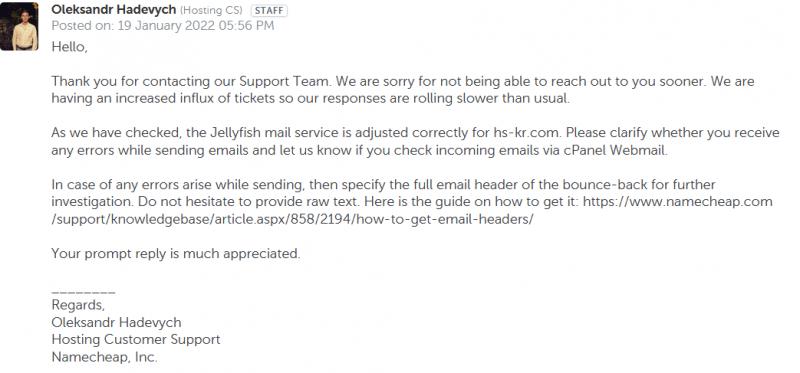Click the posted date 19 January 2022

tap(166, 26)
